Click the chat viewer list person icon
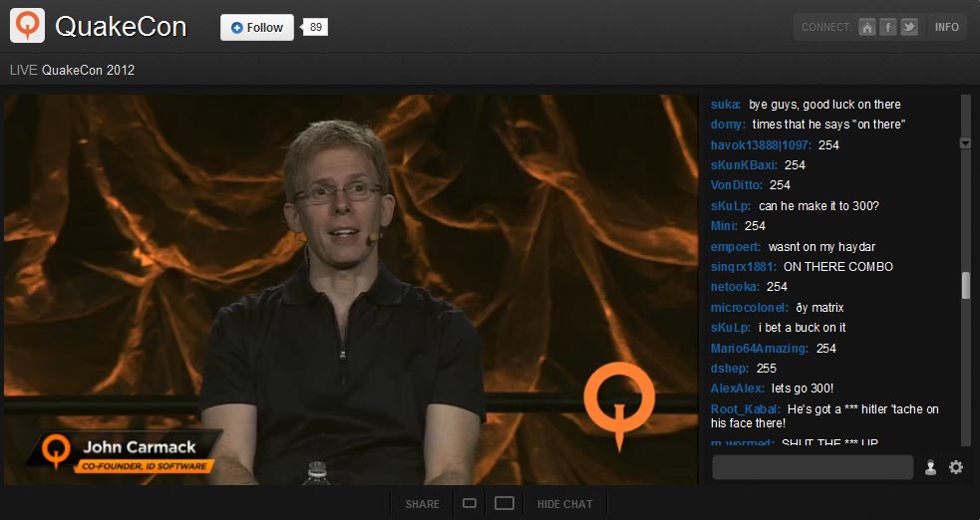The image size is (980, 520). pyautogui.click(x=930, y=467)
